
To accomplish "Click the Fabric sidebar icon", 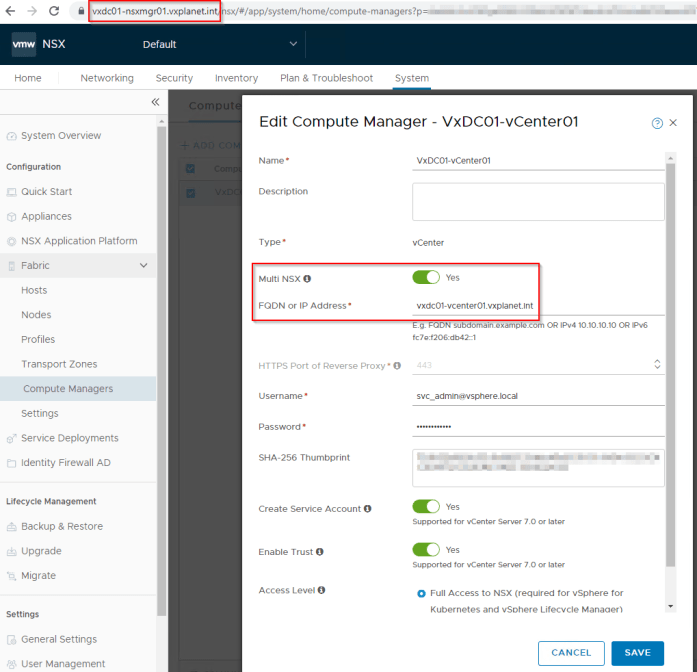I will [12, 266].
